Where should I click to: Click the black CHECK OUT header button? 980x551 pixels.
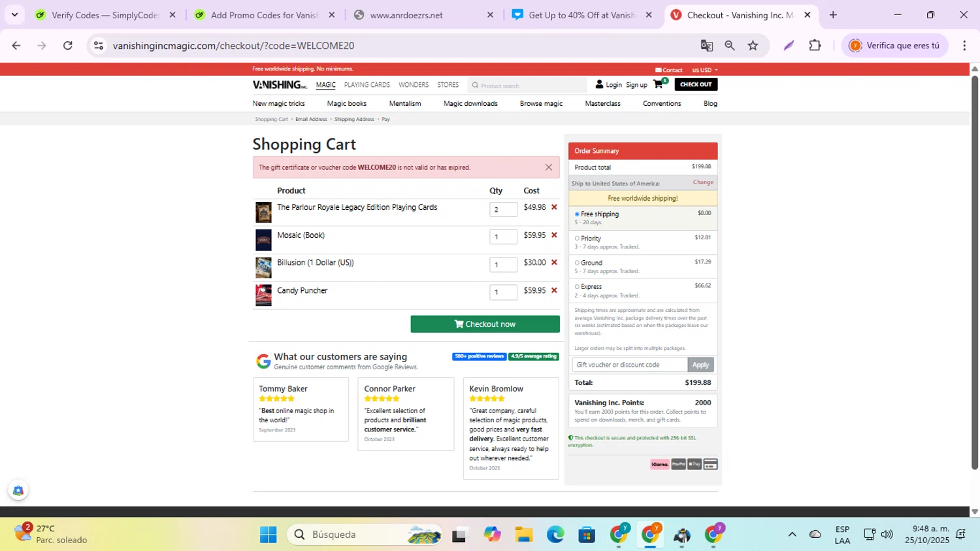tap(696, 84)
